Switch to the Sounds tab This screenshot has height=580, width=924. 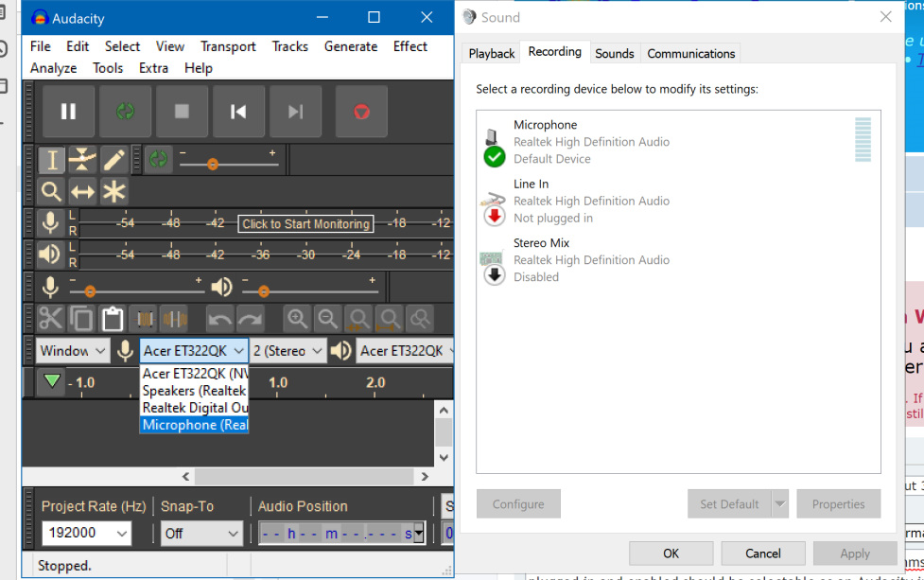click(614, 53)
